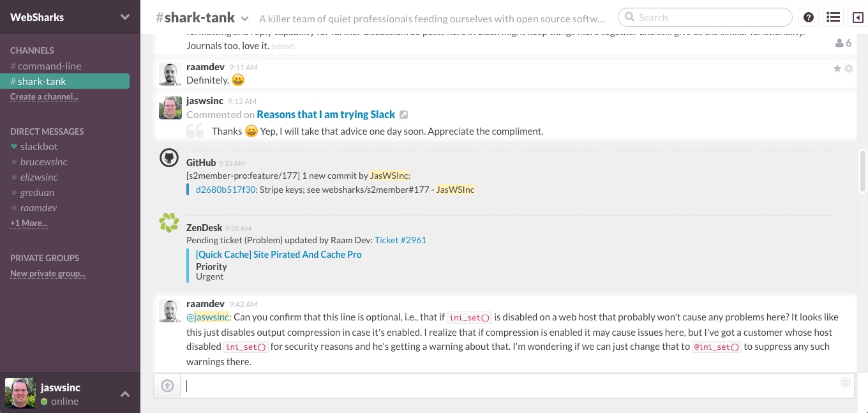Open 'Reasons that I am trying Slack' post
Image resolution: width=868 pixels, height=413 pixels.
tap(326, 115)
